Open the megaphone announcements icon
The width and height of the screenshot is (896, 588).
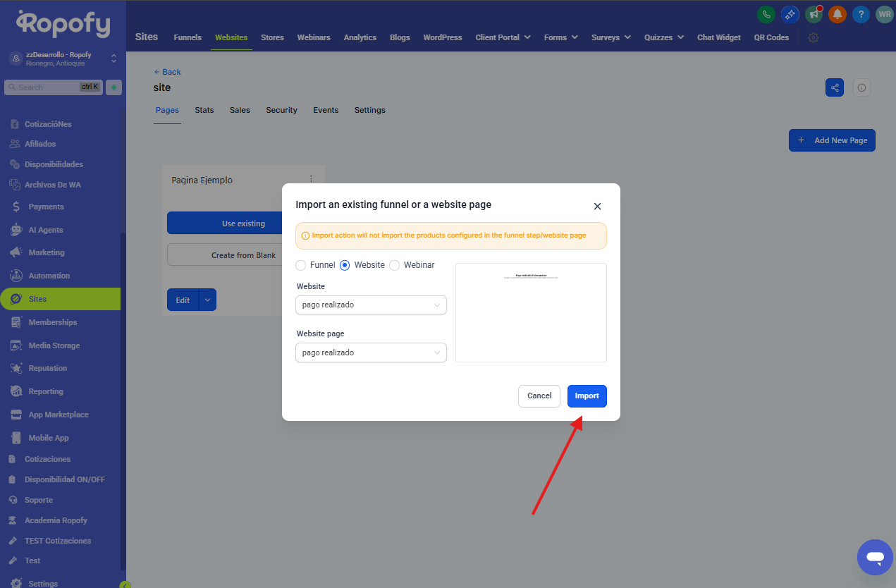tap(814, 14)
